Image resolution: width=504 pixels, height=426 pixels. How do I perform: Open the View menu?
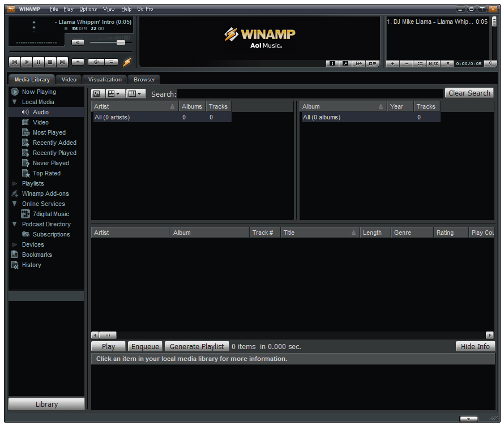(x=109, y=9)
